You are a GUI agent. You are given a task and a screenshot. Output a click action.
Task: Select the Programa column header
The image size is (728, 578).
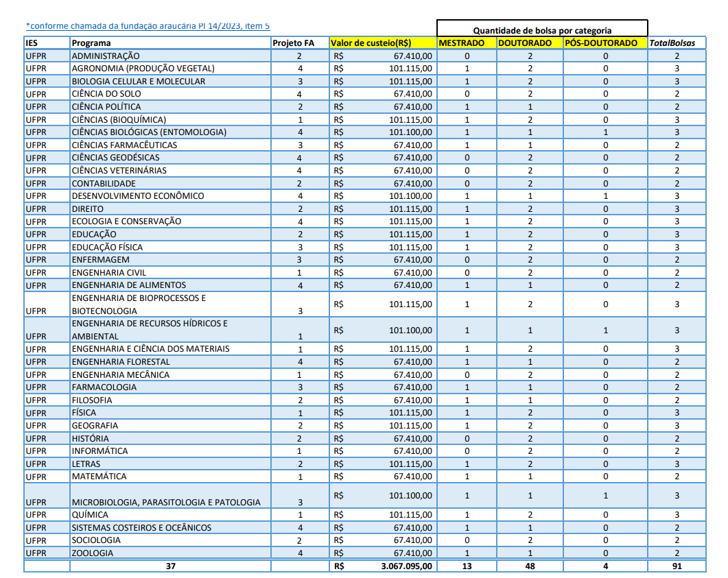[x=170, y=43]
